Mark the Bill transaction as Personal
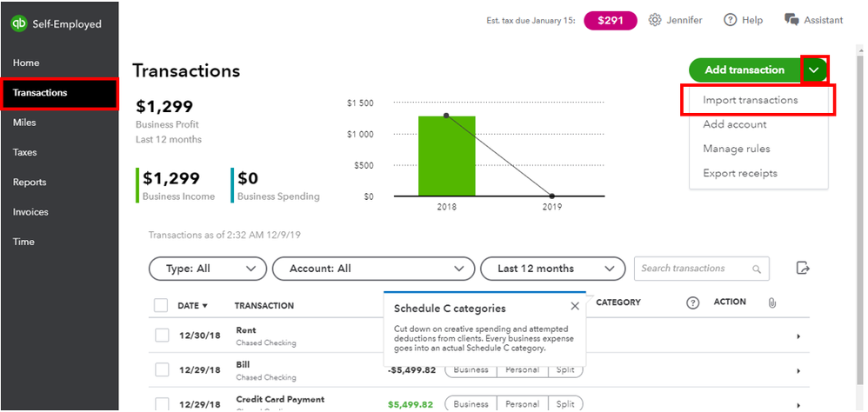868x412 pixels. point(522,370)
